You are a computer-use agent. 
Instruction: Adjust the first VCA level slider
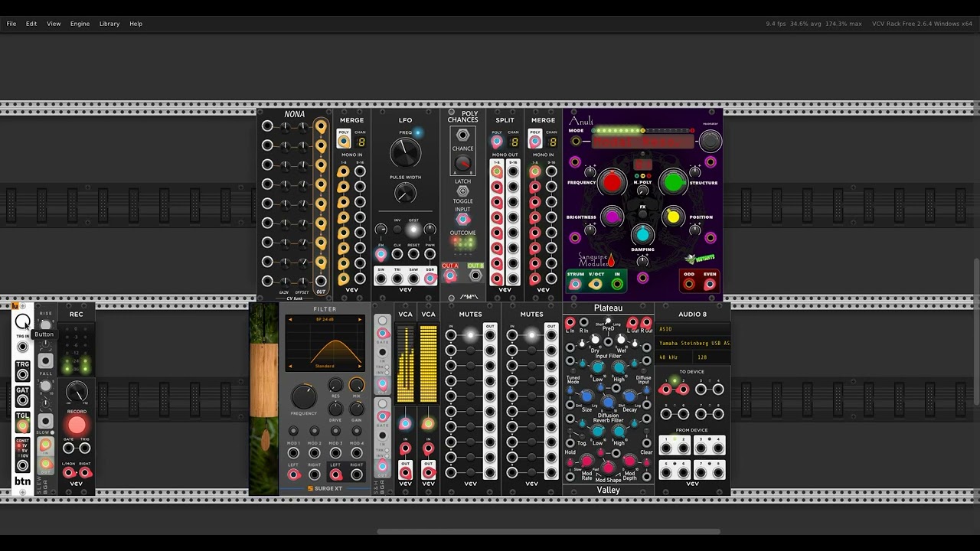click(x=405, y=364)
